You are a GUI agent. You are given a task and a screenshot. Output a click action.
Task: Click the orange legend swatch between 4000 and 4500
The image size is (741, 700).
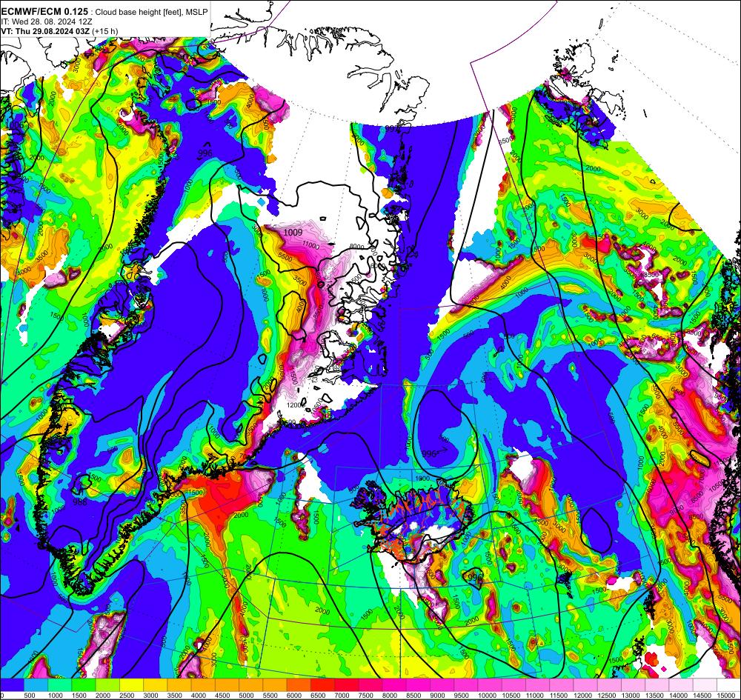203,685
